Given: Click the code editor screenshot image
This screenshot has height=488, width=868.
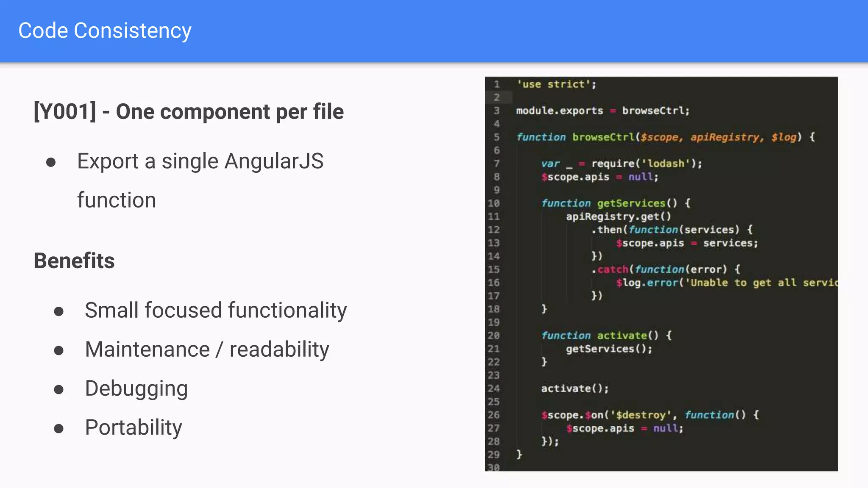Looking at the screenshot, I should pyautogui.click(x=661, y=274).
